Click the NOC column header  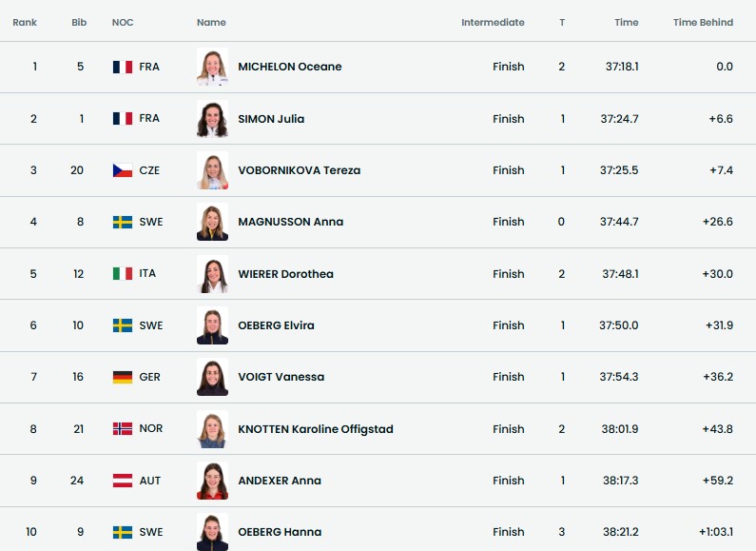point(123,23)
